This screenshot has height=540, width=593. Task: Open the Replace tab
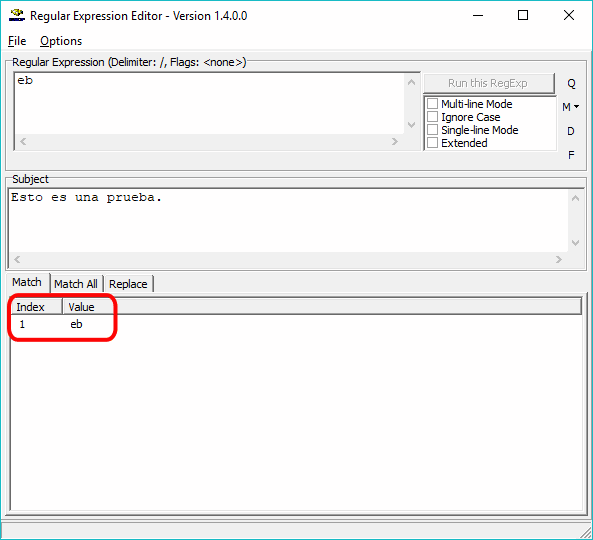point(128,284)
